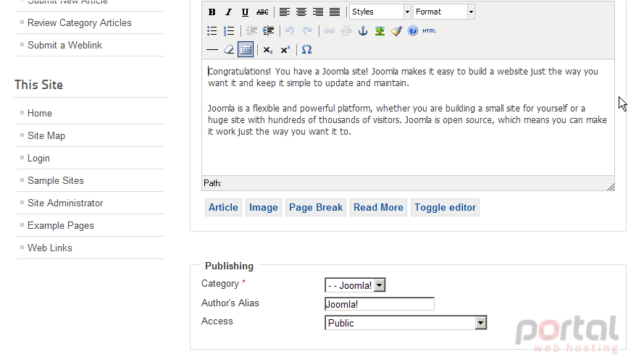Click the Image button below editor

pyautogui.click(x=263, y=208)
